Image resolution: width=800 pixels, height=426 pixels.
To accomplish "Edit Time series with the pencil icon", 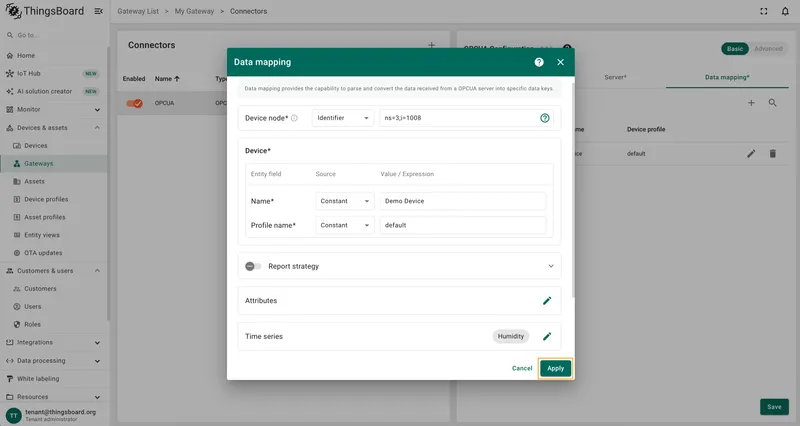I will point(547,336).
